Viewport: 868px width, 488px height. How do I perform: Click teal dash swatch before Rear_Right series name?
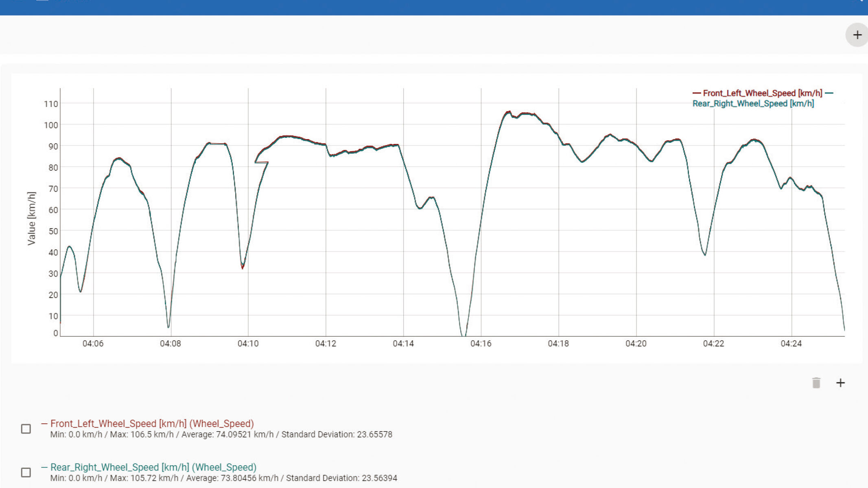point(44,467)
